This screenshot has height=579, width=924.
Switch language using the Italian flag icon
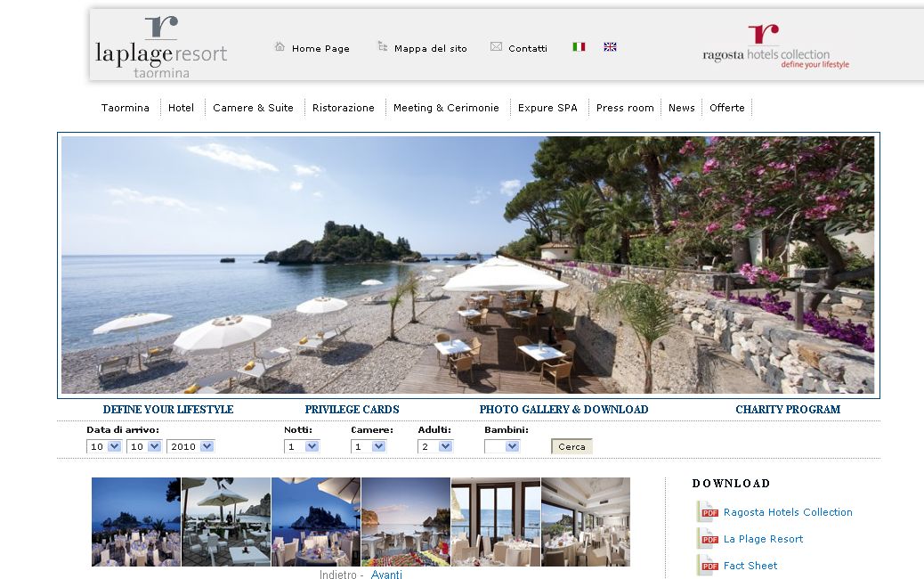(x=578, y=46)
